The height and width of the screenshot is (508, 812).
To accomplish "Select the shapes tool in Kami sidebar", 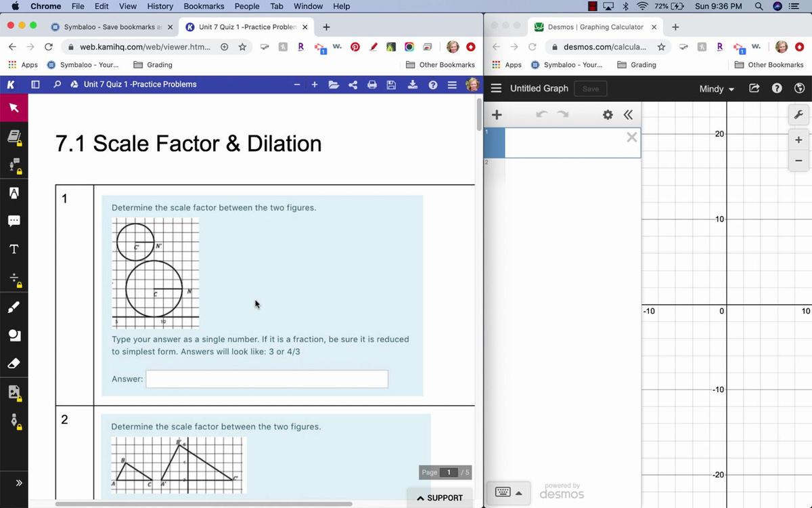I will pyautogui.click(x=14, y=335).
